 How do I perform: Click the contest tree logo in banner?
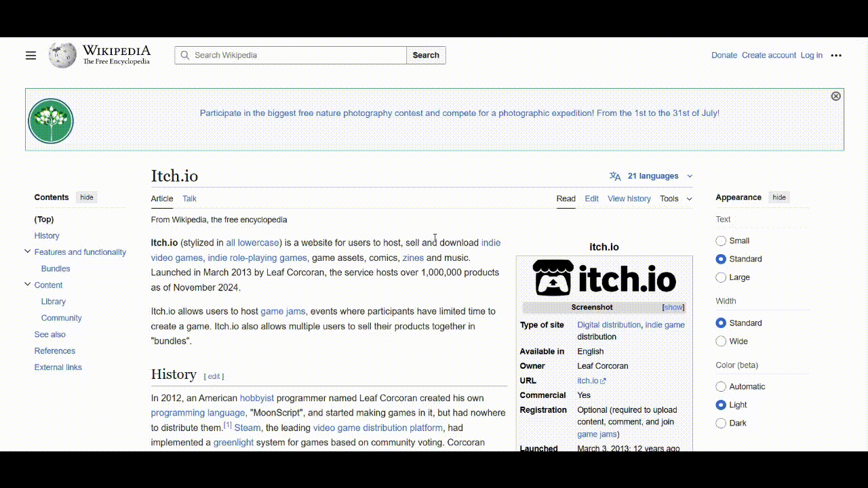coord(51,121)
